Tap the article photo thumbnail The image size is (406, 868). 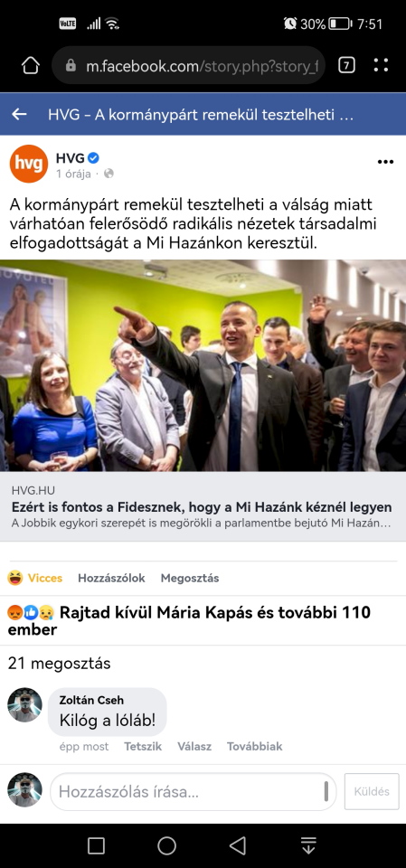coord(203,366)
